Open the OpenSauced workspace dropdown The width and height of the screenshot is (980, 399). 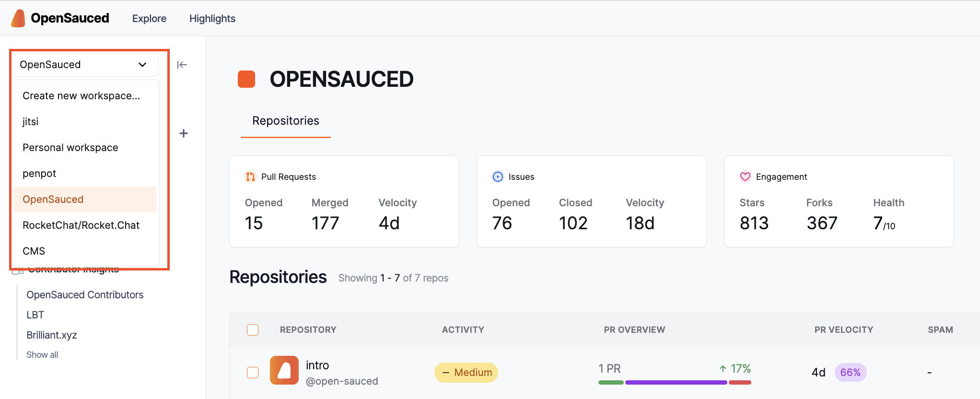coord(84,65)
